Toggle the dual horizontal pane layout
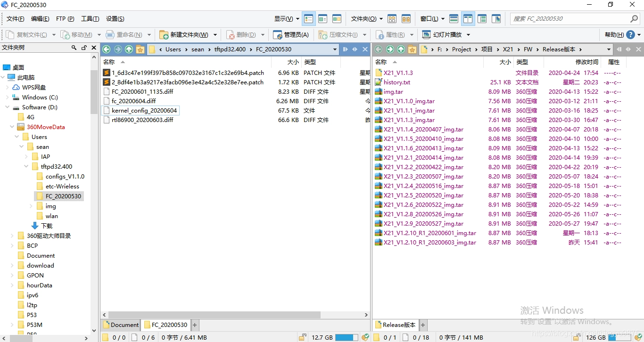This screenshot has height=342, width=644. 454,19
